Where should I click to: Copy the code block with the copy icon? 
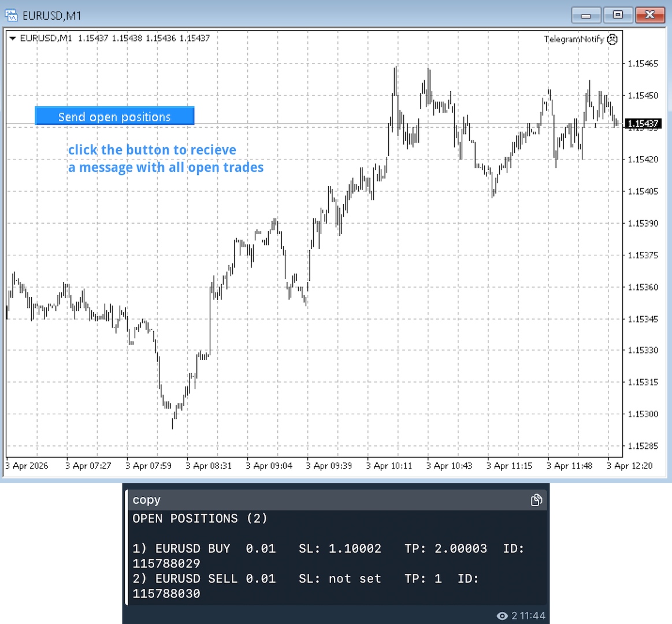(536, 500)
